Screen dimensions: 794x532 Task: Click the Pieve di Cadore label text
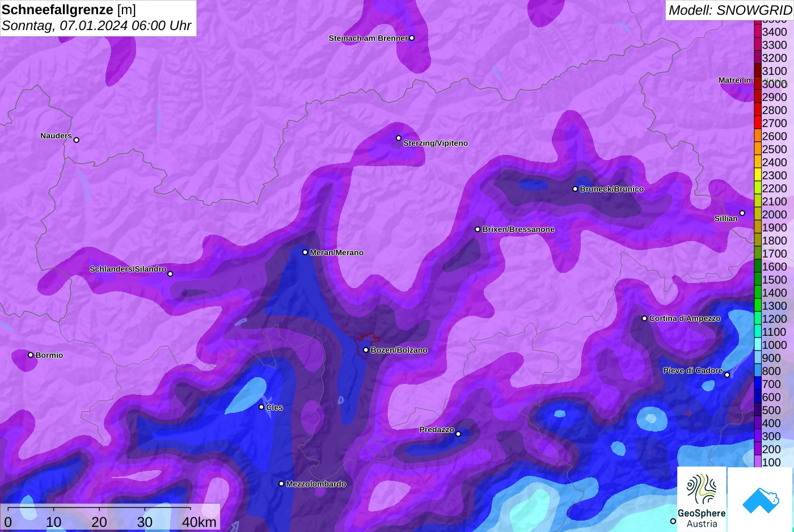click(x=693, y=370)
